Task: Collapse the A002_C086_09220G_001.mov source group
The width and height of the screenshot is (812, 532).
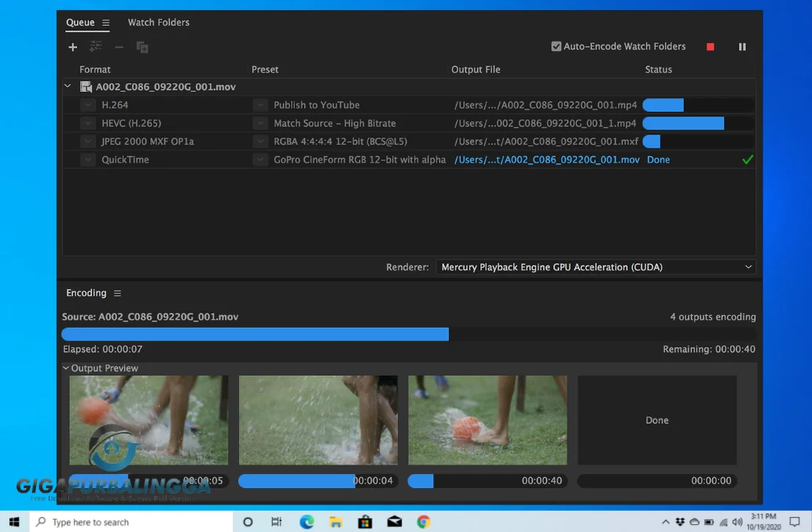Action: click(68, 86)
